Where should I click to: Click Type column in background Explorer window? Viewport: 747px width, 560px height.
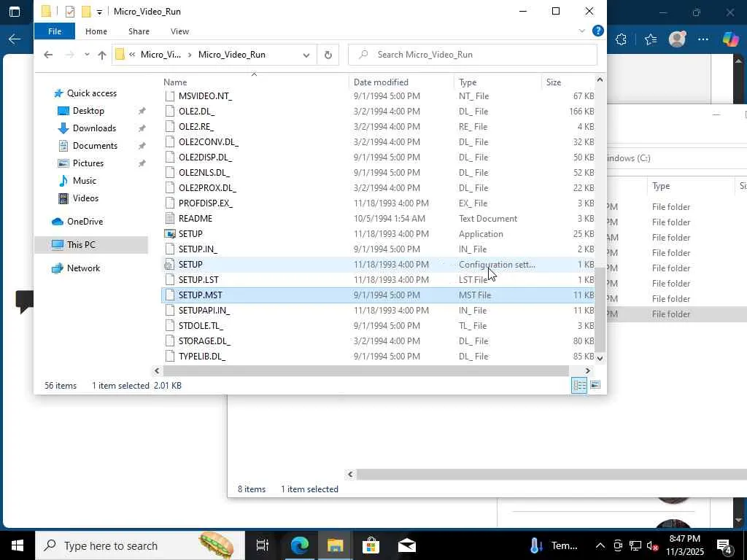[661, 186]
